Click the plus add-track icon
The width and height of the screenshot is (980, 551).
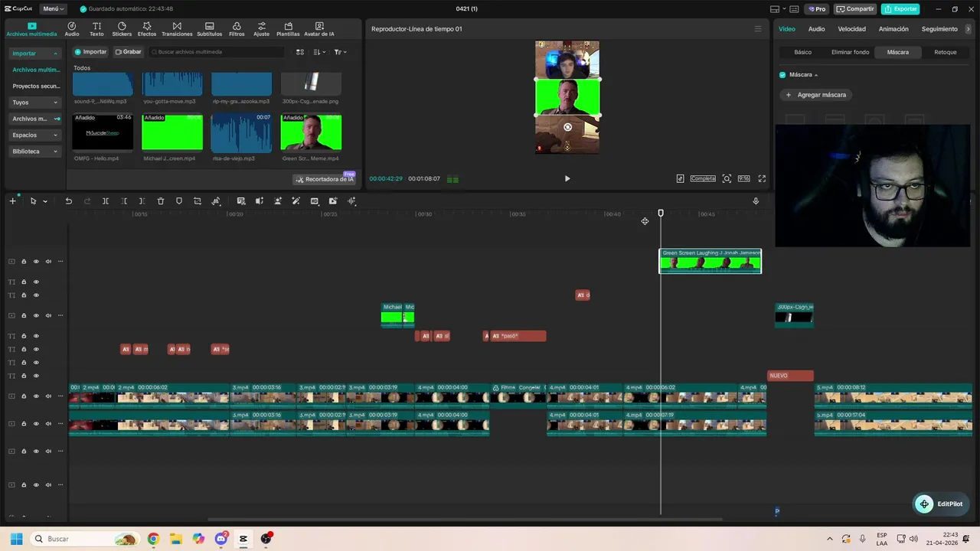pyautogui.click(x=12, y=201)
